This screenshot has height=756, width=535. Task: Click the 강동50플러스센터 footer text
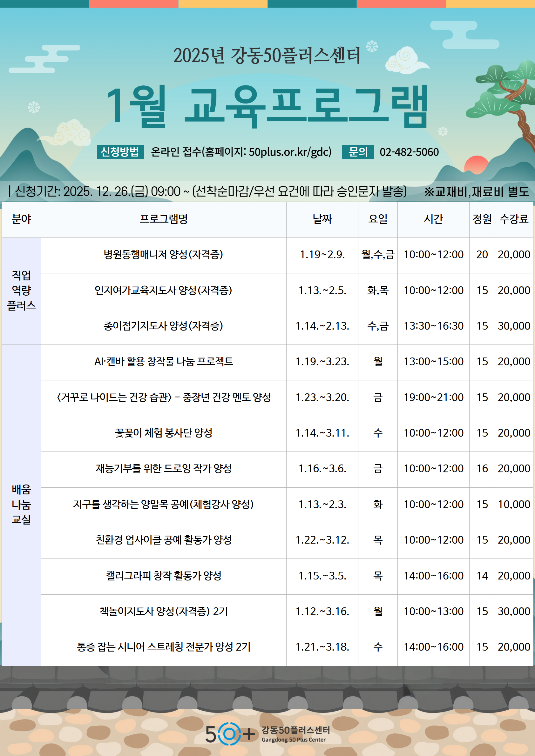pos(295,730)
